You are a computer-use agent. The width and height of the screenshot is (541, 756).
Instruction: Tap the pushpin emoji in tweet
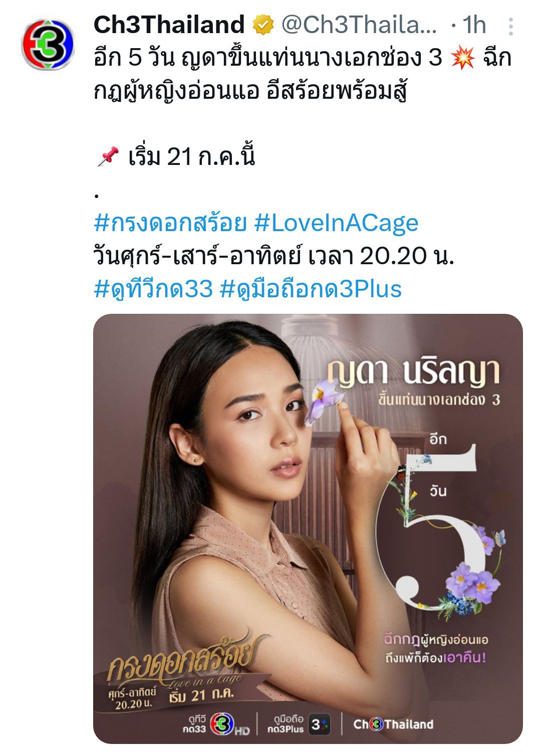(x=107, y=157)
